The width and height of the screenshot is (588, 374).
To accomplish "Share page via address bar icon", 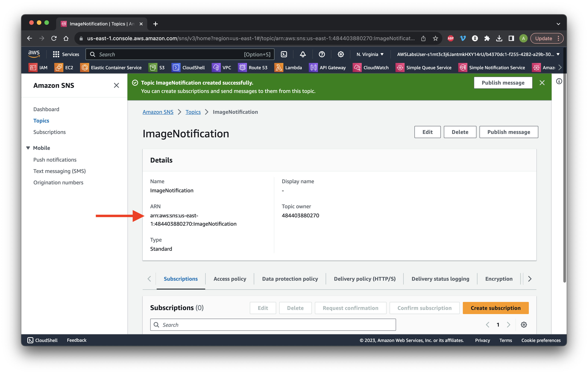I will [423, 38].
